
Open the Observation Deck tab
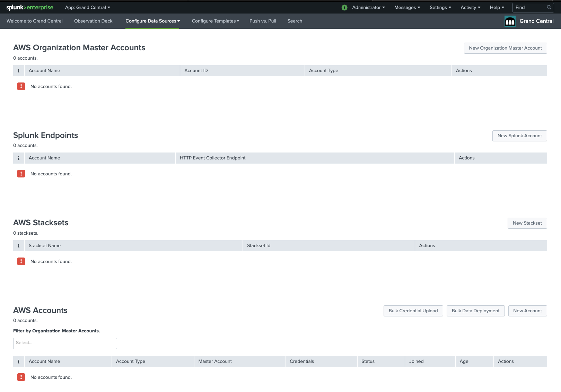coord(93,21)
